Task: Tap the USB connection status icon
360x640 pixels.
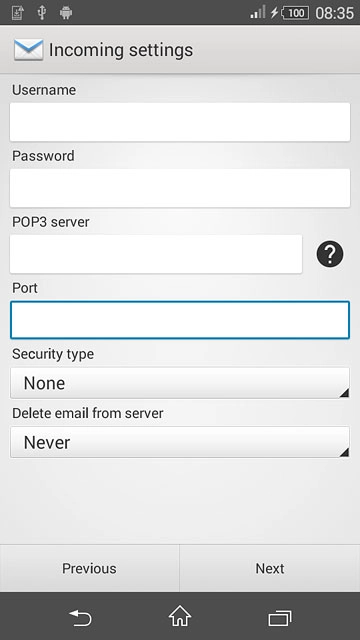Action: coord(41,13)
